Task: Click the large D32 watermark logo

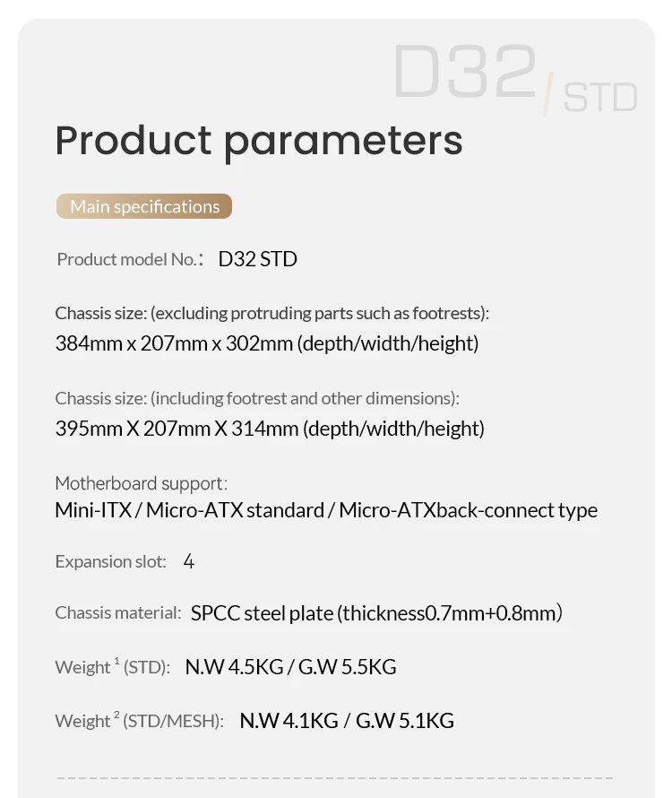Action: 465,72
